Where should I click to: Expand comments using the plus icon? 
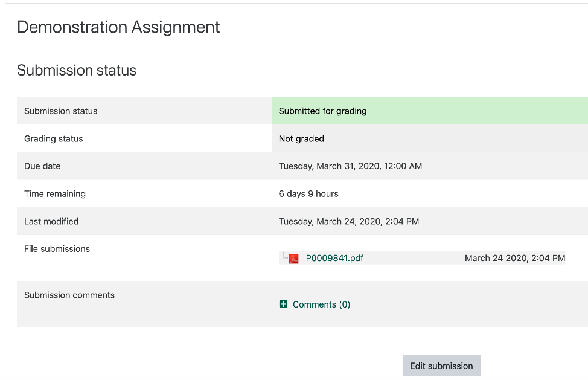click(284, 304)
